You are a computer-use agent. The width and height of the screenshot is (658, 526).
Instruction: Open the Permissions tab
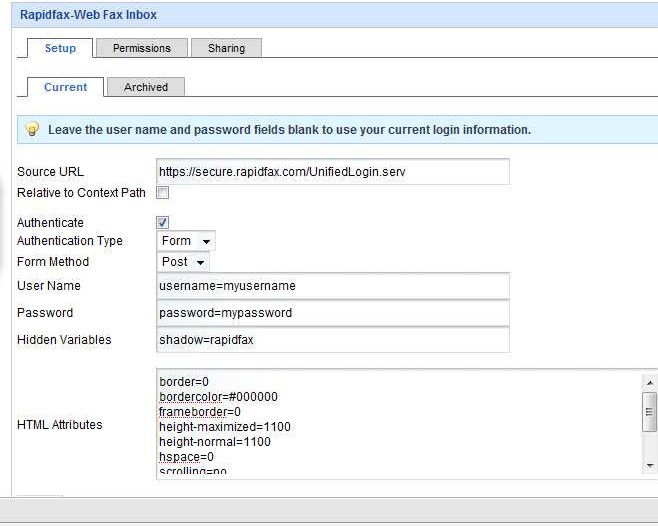click(141, 48)
